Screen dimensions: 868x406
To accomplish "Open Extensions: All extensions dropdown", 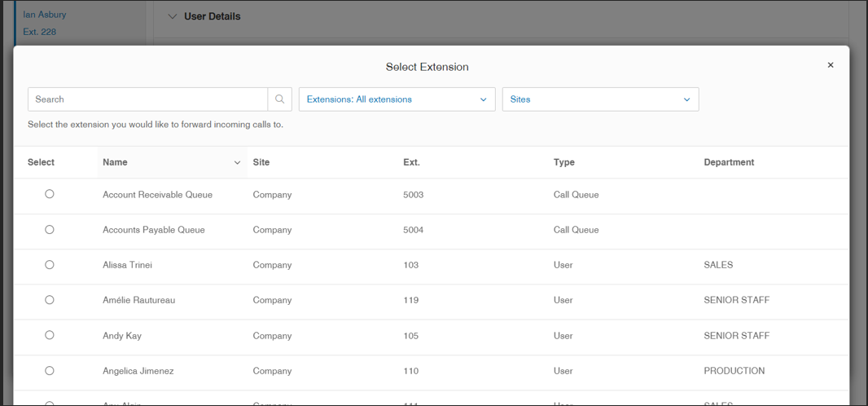I will (x=397, y=99).
